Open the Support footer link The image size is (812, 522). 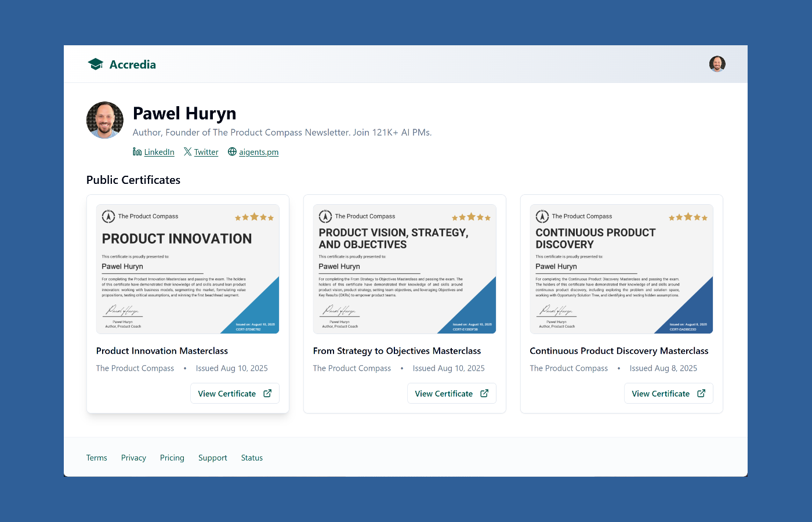click(x=213, y=458)
